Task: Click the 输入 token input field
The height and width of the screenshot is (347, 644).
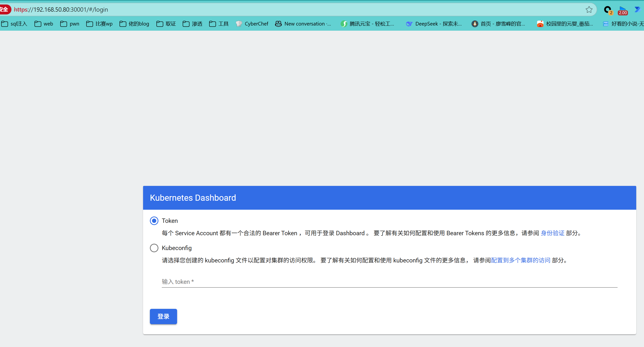Action: pyautogui.click(x=389, y=282)
